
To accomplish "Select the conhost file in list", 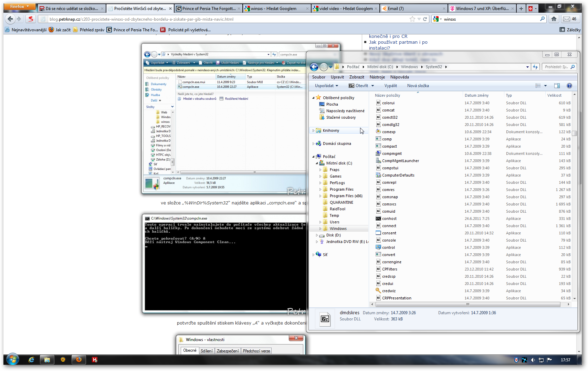I will point(389,219).
